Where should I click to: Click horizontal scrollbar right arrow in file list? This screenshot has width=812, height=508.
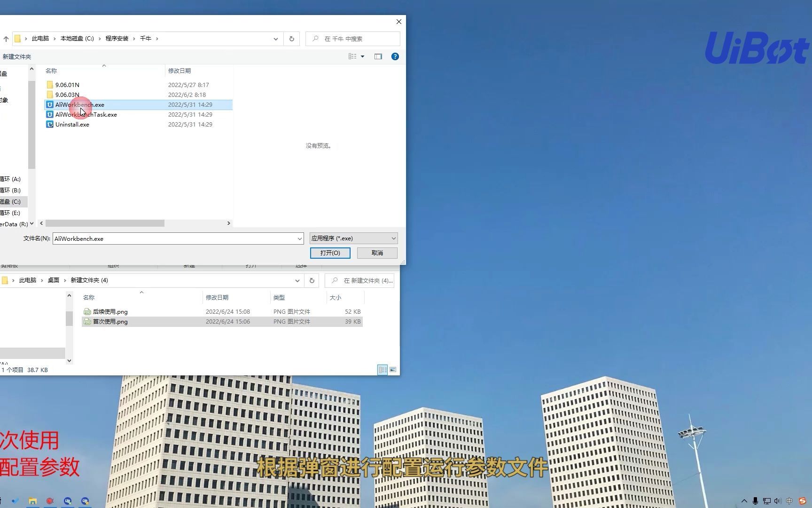tap(229, 223)
